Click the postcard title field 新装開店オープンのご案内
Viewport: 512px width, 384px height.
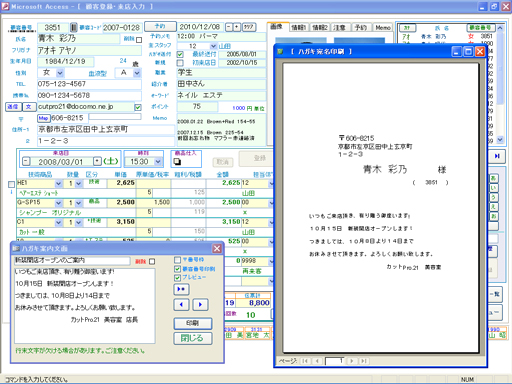point(72,260)
